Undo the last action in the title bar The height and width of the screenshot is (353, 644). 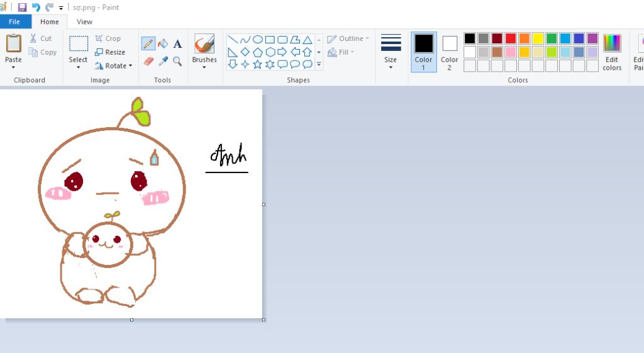36,8
